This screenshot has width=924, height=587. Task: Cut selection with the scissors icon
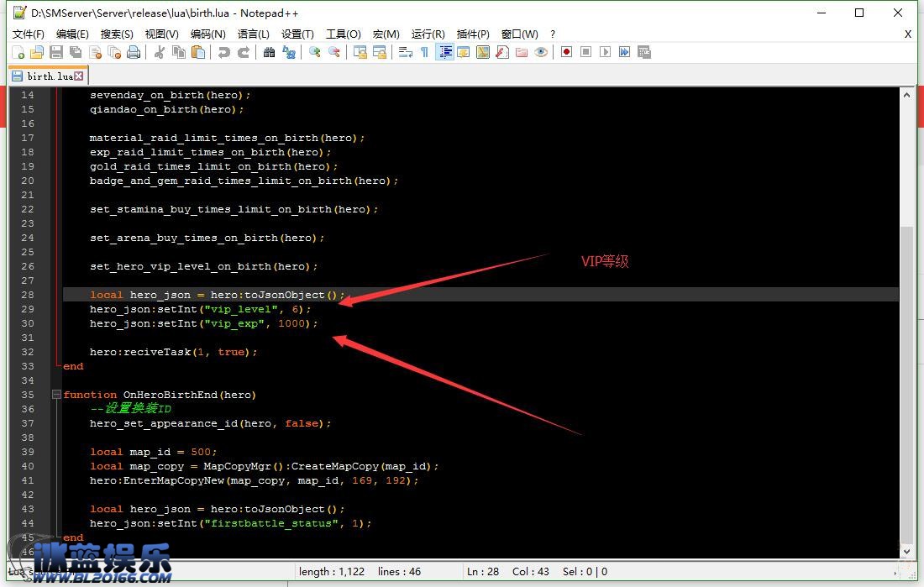click(159, 52)
